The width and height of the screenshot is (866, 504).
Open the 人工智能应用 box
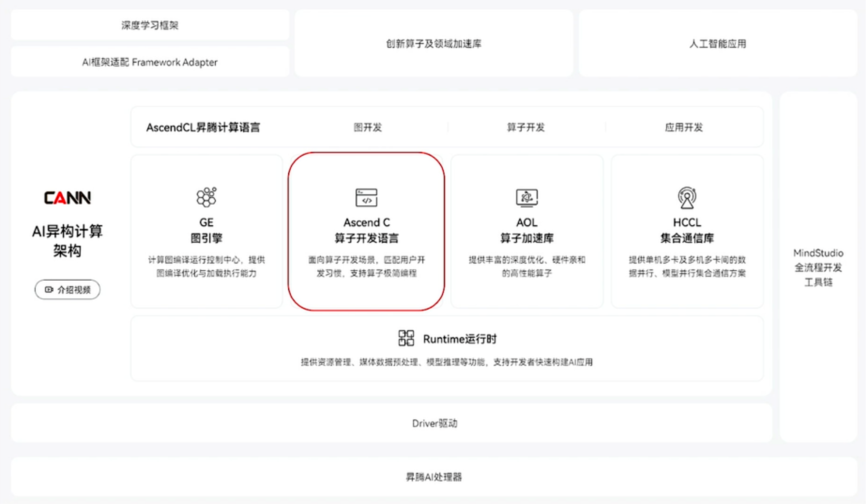[718, 44]
